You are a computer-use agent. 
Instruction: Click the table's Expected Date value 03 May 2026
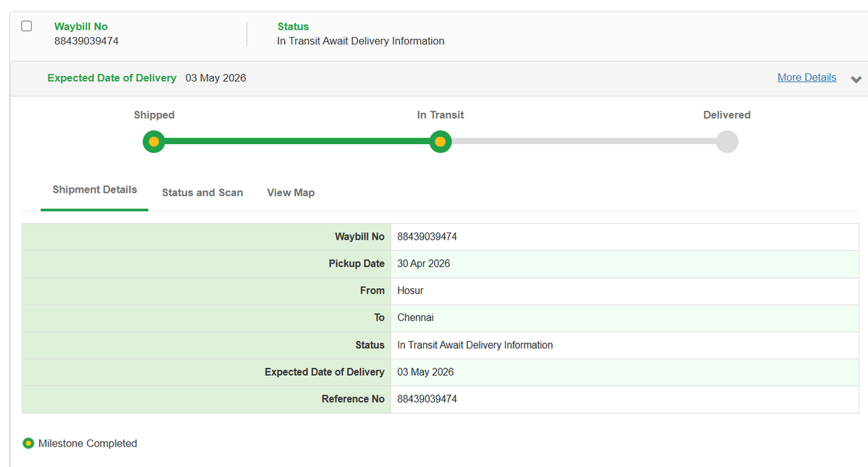coord(426,372)
